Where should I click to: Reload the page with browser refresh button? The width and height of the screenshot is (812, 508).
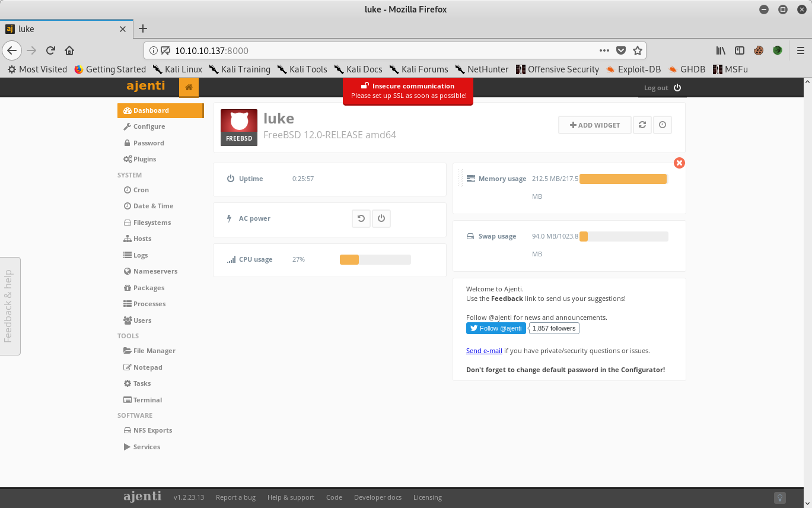[50, 50]
